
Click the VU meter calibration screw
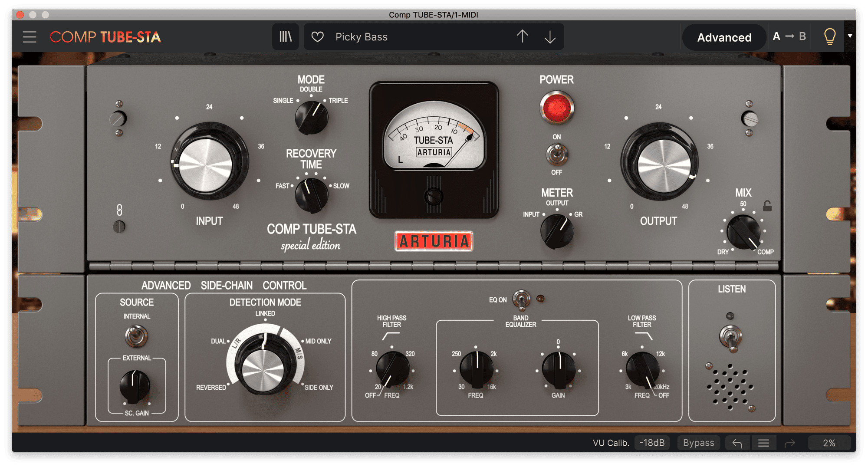pos(434,197)
